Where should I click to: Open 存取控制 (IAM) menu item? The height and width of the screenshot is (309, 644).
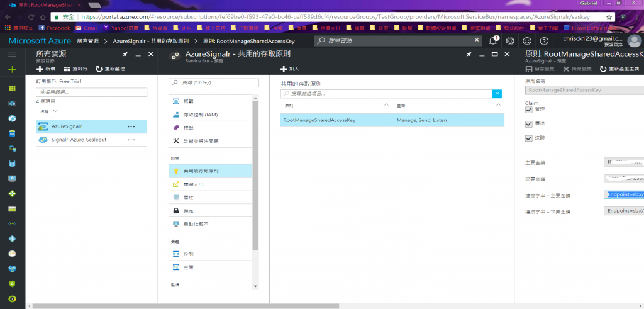pos(210,115)
